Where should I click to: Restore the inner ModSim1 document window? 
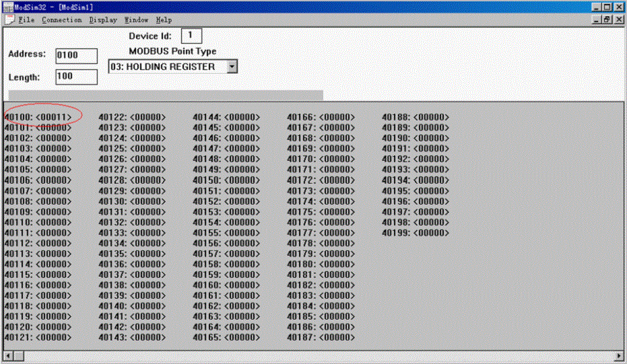tap(608, 20)
